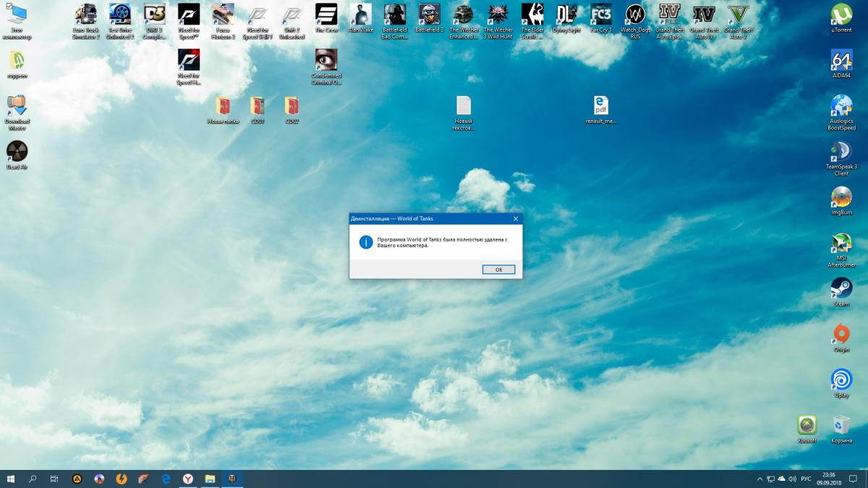Close the World of Tanks uninstall dialog

coord(516,218)
